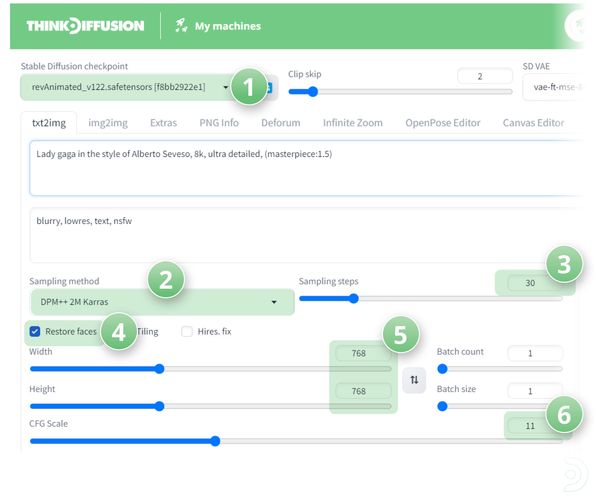The image size is (600, 500).
Task: Click the blue refresh checkpoint icon
Action: [269, 87]
